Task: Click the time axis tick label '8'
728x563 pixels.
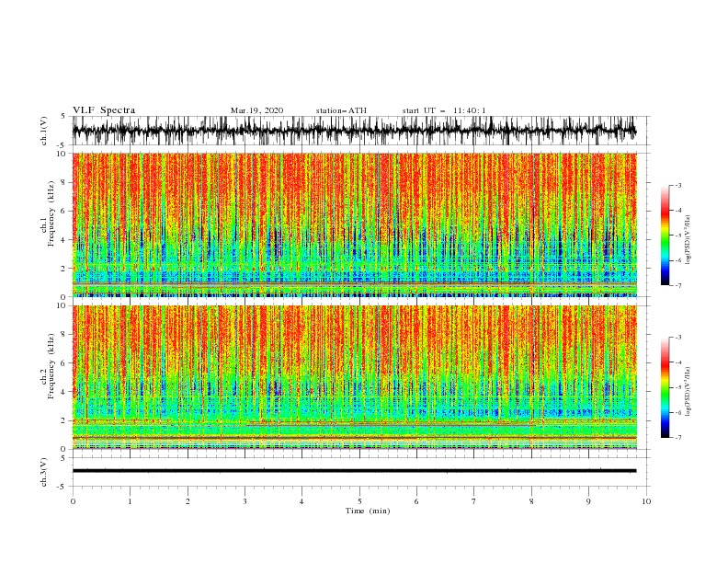Action: pyautogui.click(x=531, y=501)
